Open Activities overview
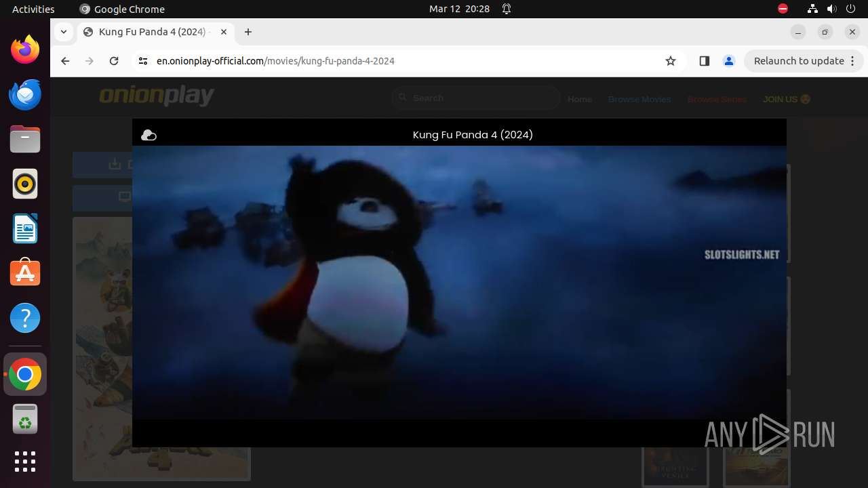 pos(33,9)
